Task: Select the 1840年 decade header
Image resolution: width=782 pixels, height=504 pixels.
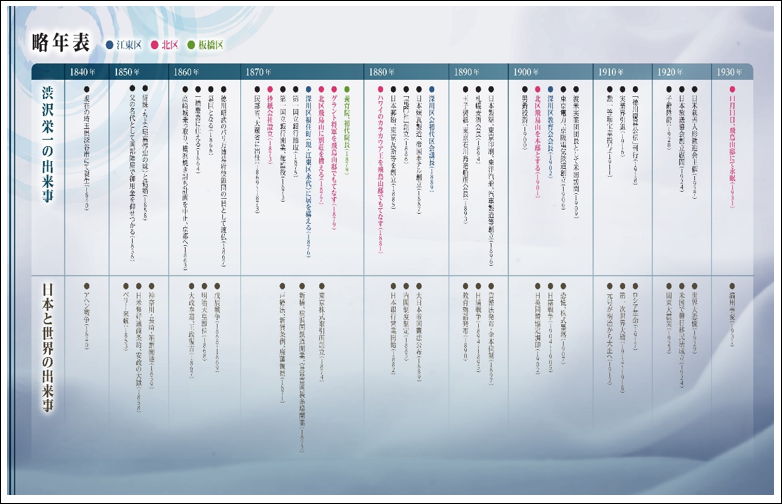Action: [82, 72]
